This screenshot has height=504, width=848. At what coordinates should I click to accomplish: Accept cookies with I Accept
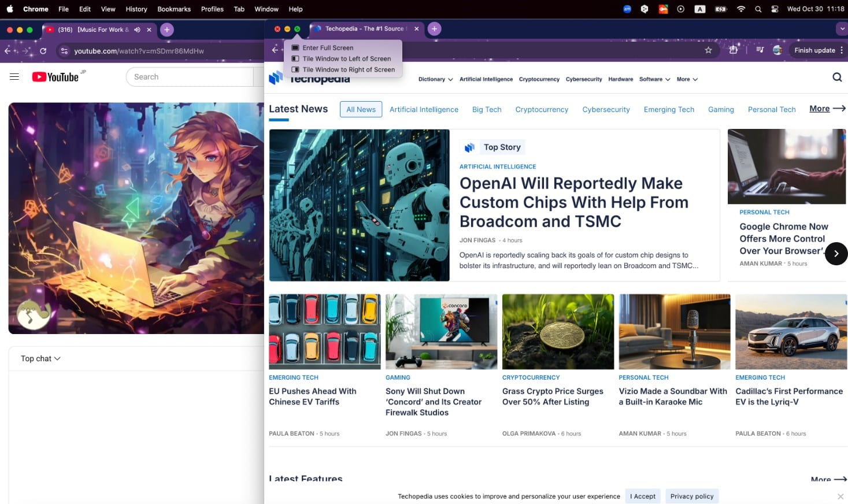click(643, 496)
